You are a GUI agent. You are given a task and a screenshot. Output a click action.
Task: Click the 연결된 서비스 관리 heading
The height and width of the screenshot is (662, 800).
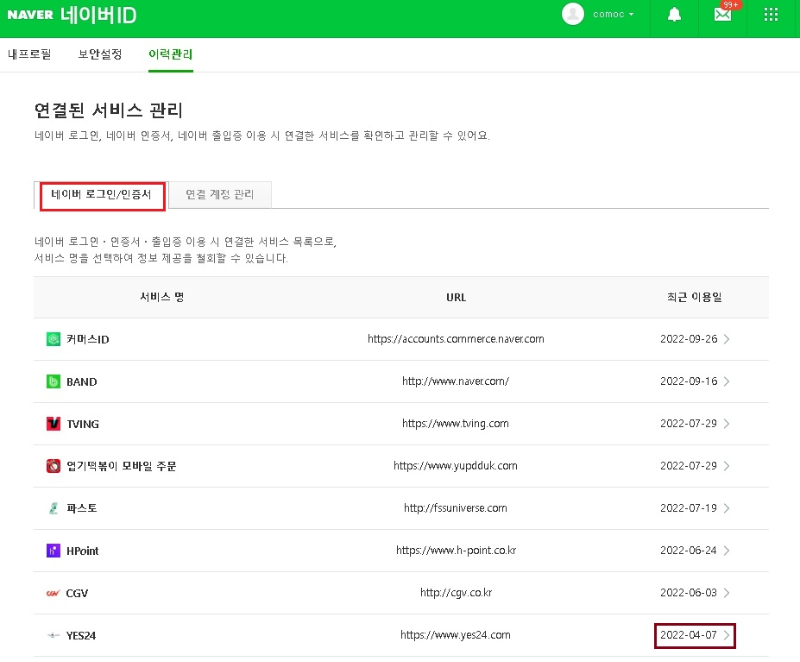108,110
